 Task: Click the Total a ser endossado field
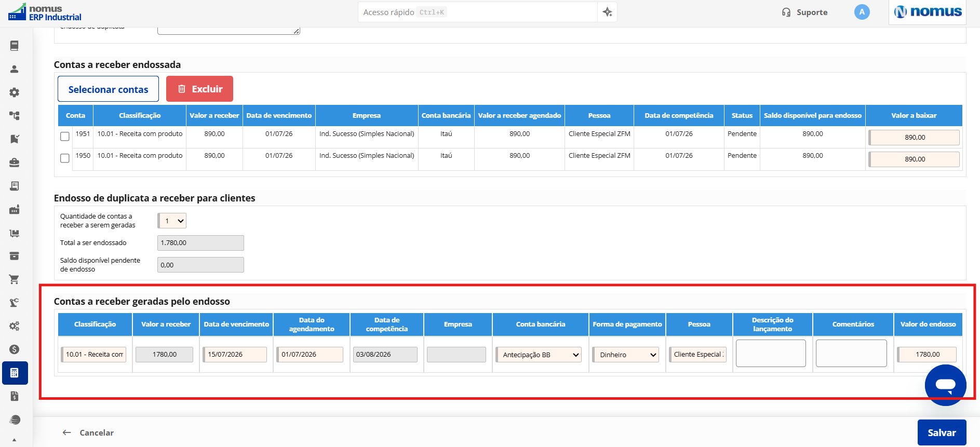(x=200, y=243)
